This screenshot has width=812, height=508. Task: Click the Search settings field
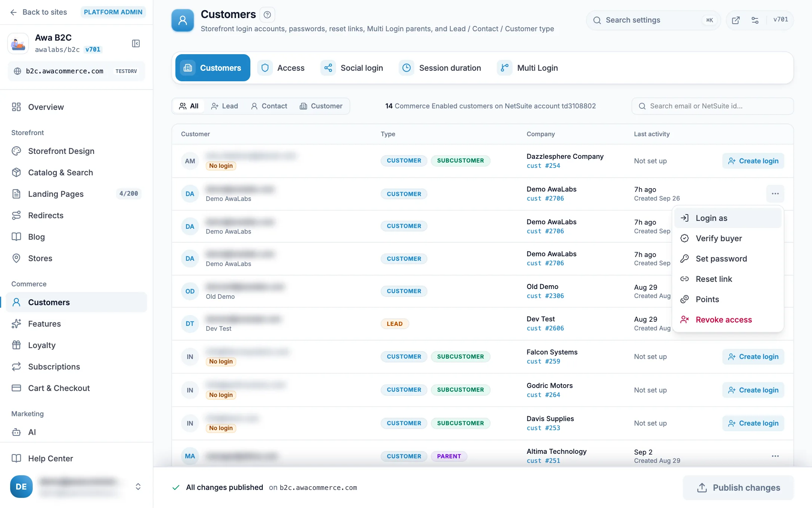pos(653,20)
